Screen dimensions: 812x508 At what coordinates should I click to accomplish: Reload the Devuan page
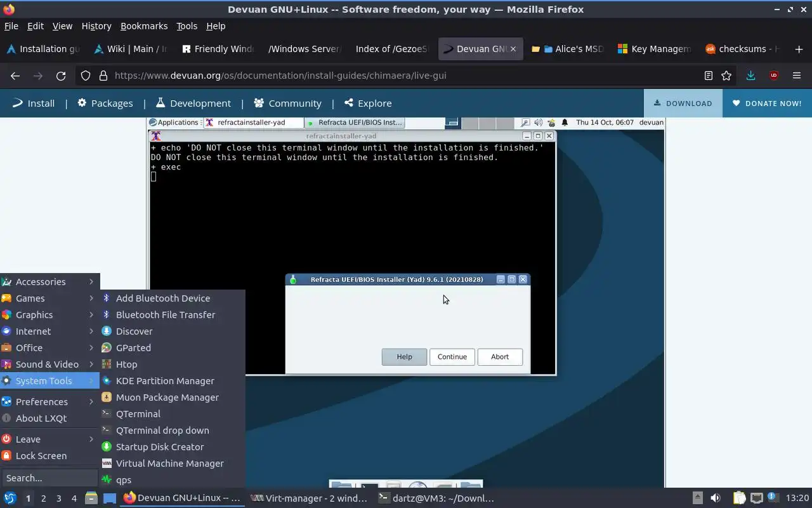tap(61, 76)
